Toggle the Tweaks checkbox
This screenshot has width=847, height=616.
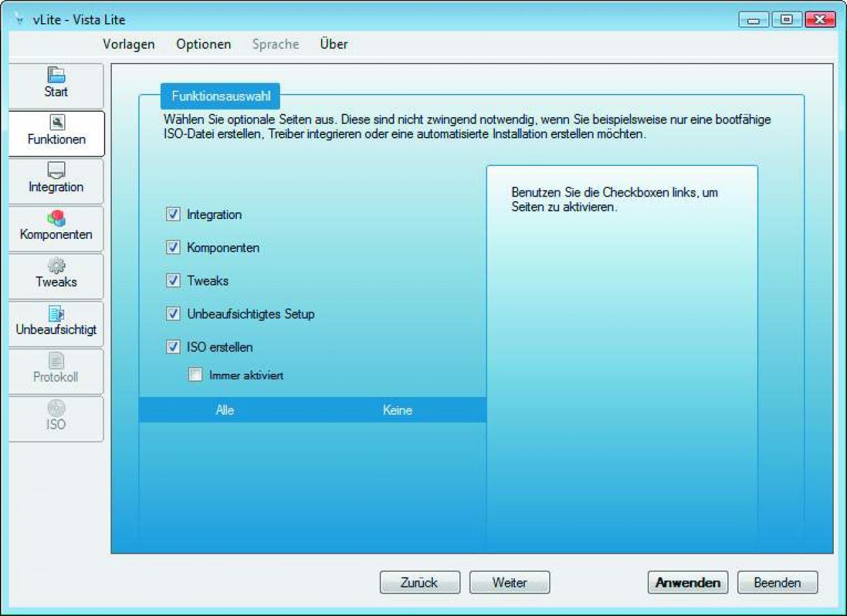click(173, 281)
